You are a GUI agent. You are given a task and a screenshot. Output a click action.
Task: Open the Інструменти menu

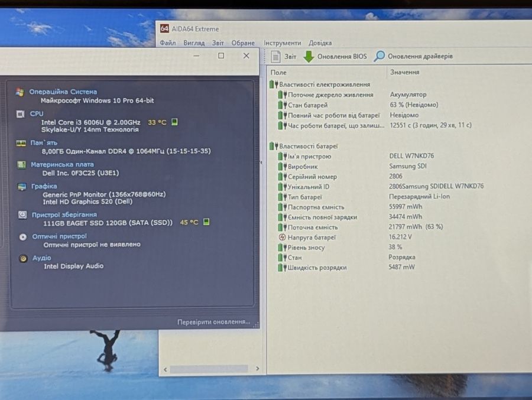(283, 43)
